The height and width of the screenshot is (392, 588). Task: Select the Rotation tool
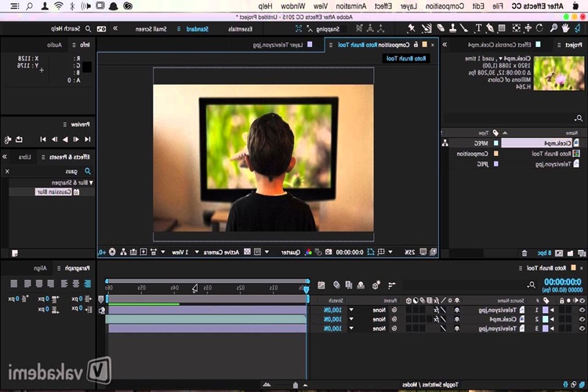[x=539, y=28]
